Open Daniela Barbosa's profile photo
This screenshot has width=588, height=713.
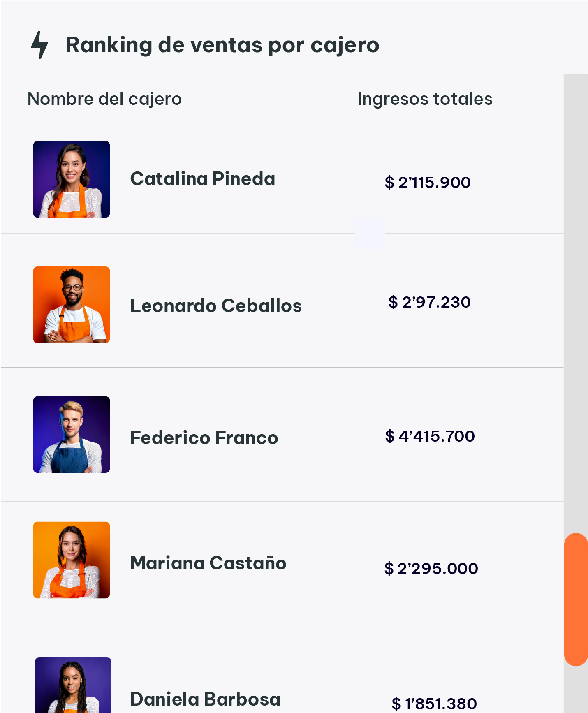coord(73,685)
